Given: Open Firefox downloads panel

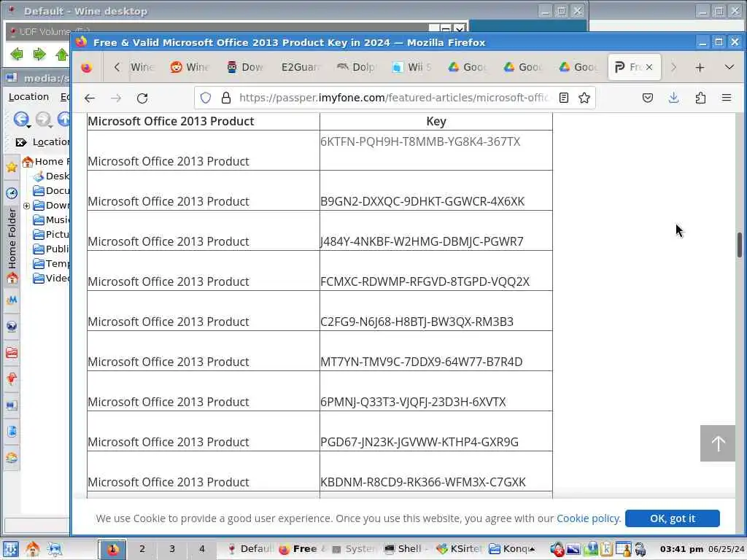Looking at the screenshot, I should [x=673, y=98].
